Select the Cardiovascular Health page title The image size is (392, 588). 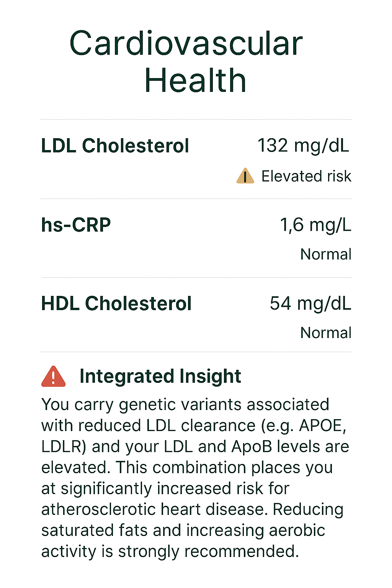[x=186, y=62]
